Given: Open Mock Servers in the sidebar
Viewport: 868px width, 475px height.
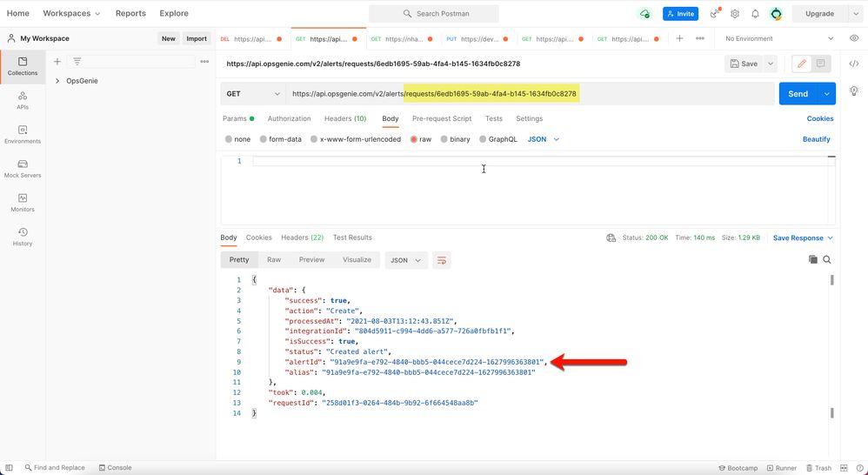Looking at the screenshot, I should [23, 169].
